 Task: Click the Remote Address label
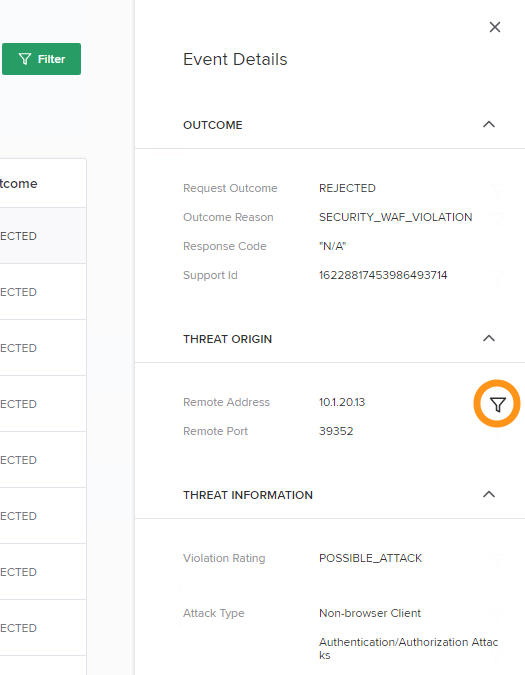pos(226,402)
